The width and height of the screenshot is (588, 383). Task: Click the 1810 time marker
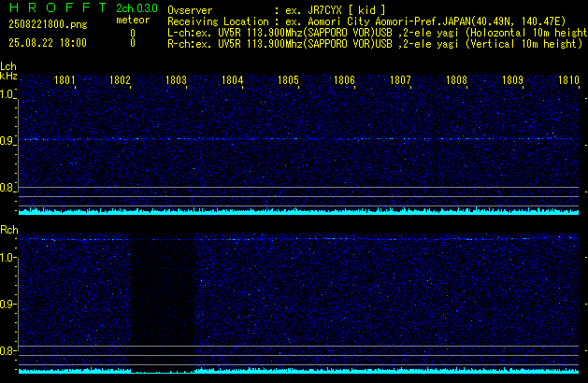coord(568,80)
